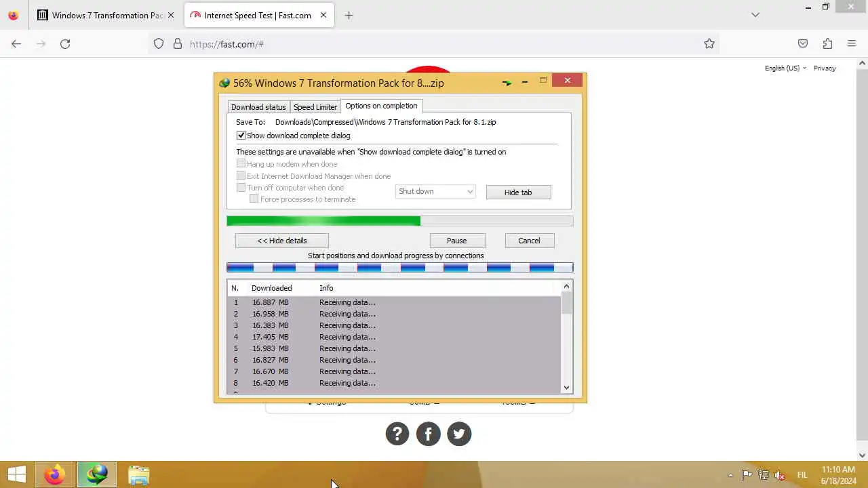Open the Windows Start button

pyautogui.click(x=17, y=474)
